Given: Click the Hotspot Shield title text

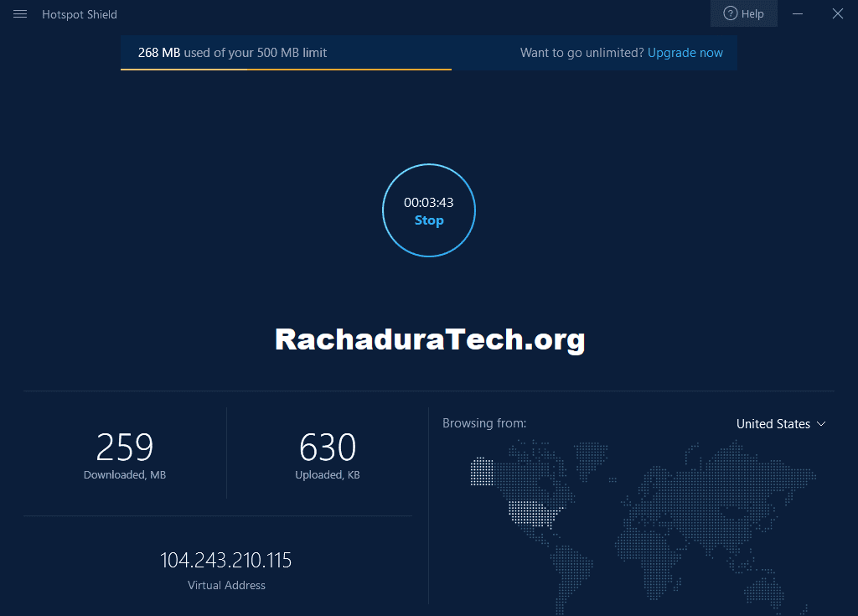Looking at the screenshot, I should click(80, 14).
